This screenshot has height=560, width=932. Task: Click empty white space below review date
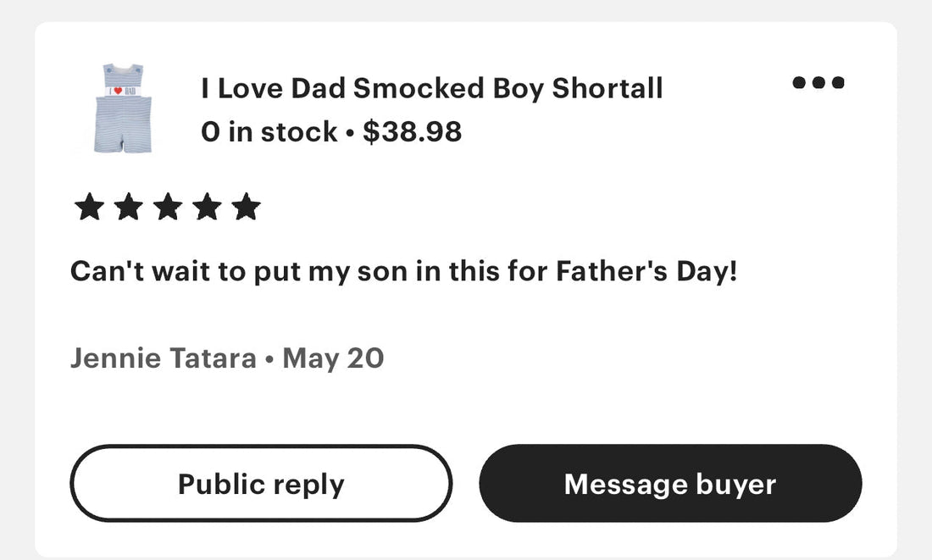(463, 408)
